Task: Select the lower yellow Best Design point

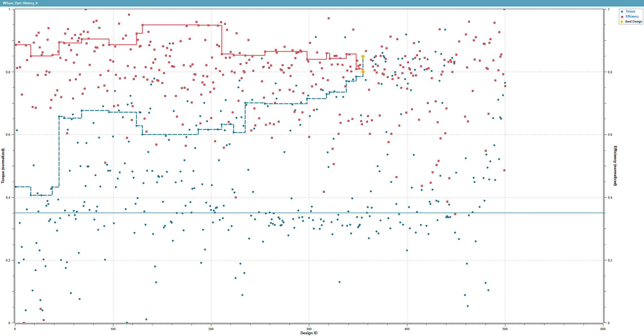Action: [363, 72]
